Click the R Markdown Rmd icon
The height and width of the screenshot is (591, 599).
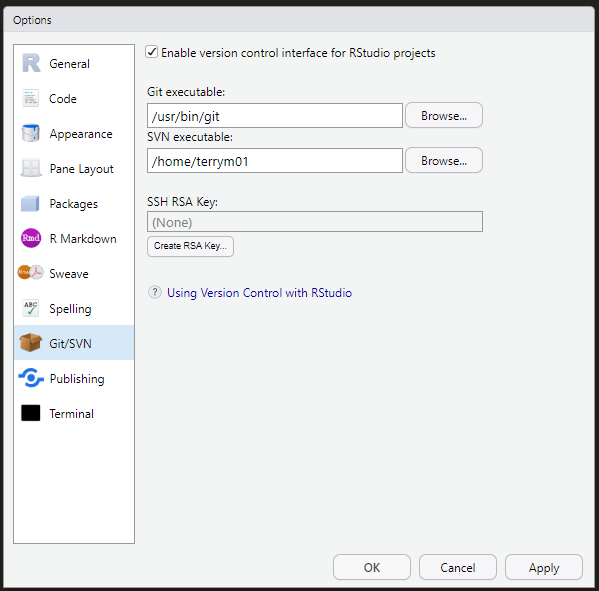pos(31,238)
